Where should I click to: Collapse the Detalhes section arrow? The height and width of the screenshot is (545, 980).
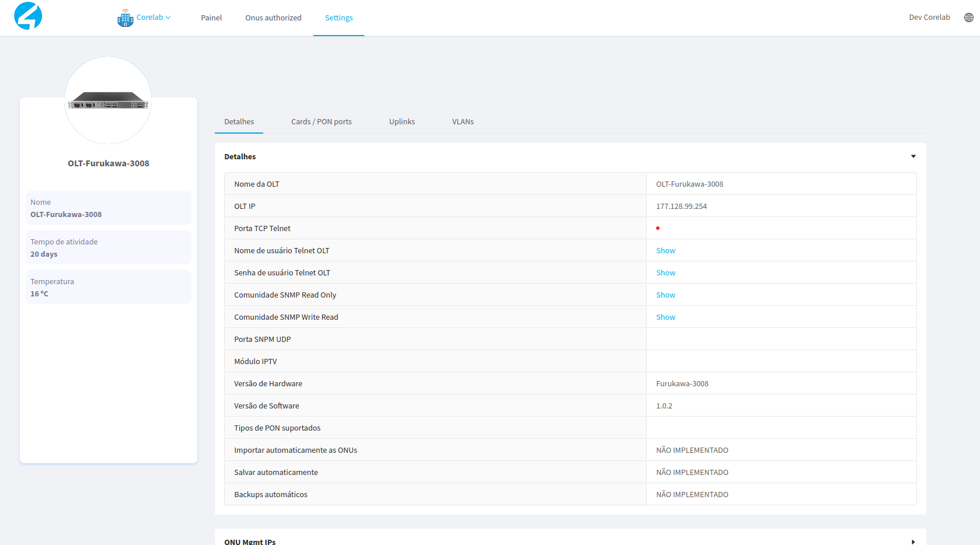913,156
